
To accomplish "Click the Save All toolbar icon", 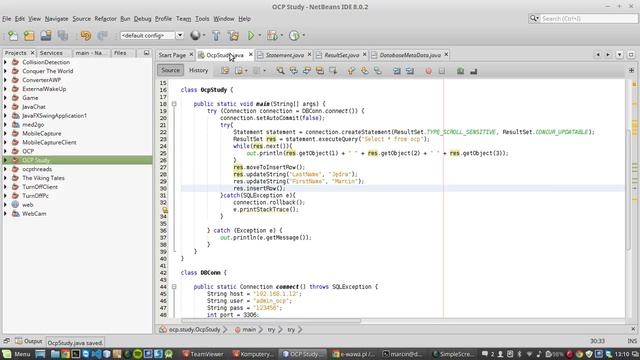I will [62, 36].
